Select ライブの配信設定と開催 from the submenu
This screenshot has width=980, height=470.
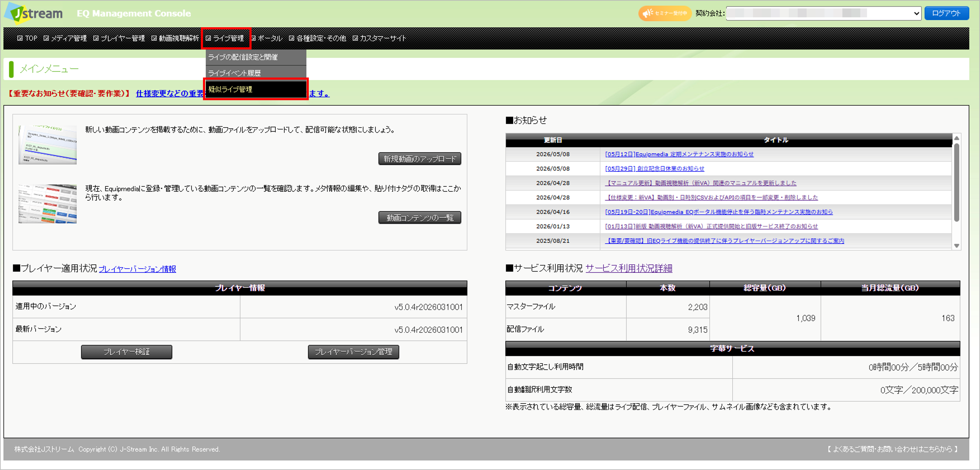tap(256, 57)
